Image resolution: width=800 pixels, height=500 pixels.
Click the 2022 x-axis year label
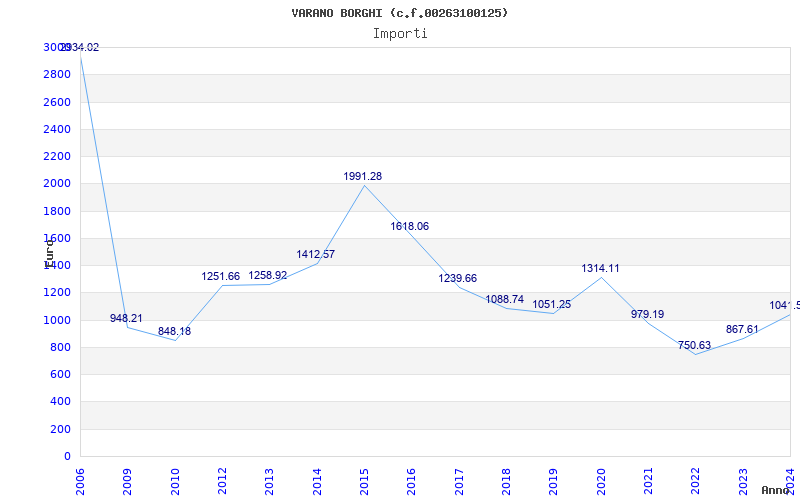(695, 482)
